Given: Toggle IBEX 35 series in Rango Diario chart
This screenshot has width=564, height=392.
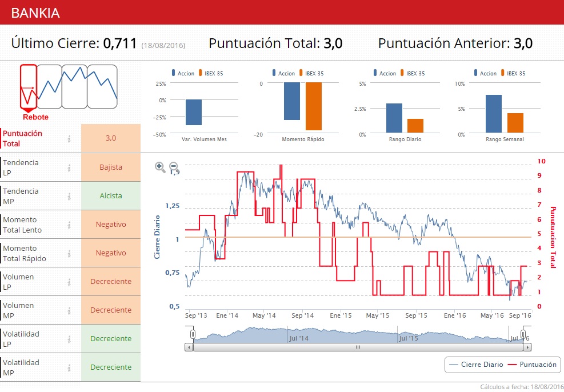Looking at the screenshot, I should (x=412, y=73).
